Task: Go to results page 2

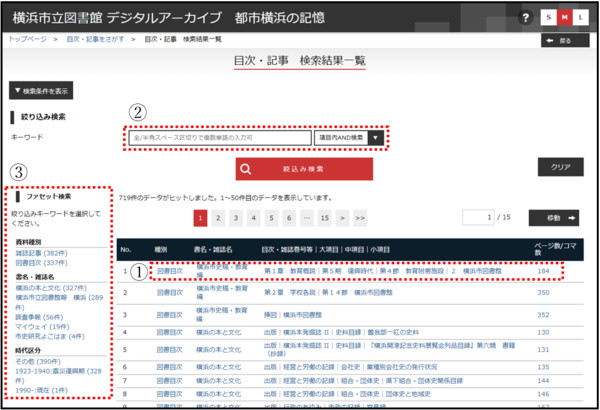Action: point(219,217)
